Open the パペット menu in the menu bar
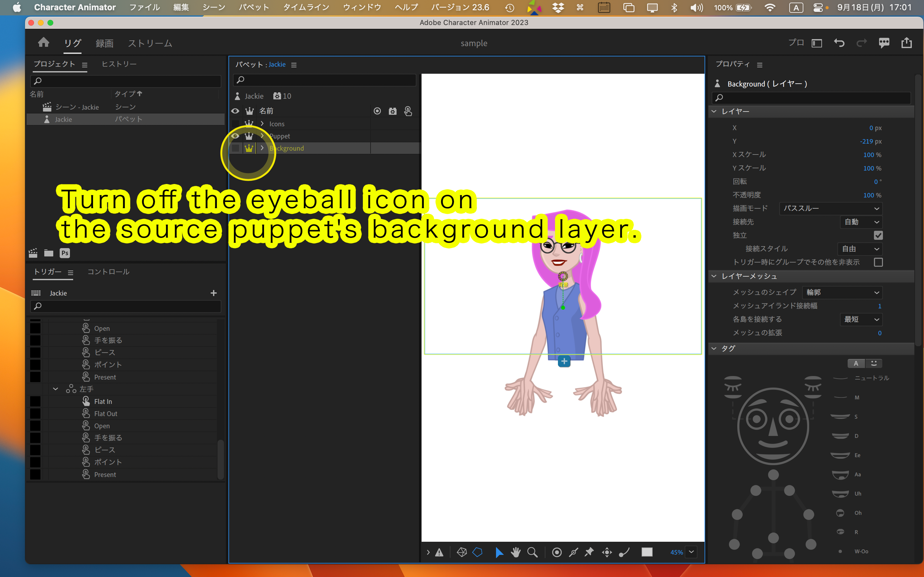This screenshot has height=577, width=924. tap(253, 7)
